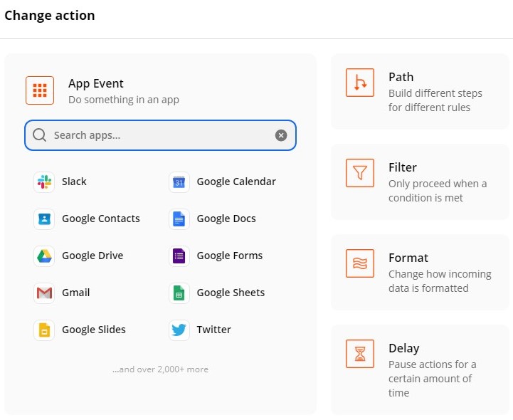Click the magnifier icon in search box
This screenshot has height=420, width=513.
point(40,135)
